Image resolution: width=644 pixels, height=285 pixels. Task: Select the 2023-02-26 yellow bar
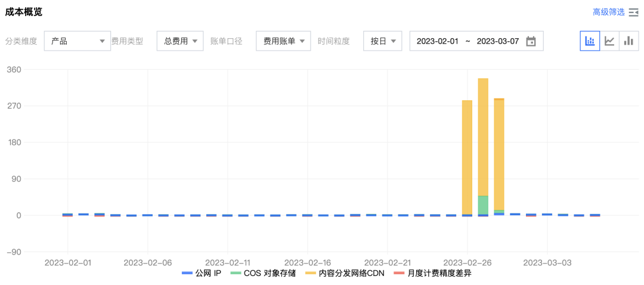tap(467, 155)
